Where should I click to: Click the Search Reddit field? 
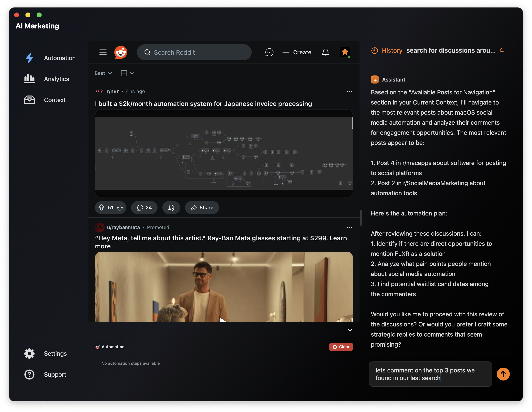coord(194,52)
